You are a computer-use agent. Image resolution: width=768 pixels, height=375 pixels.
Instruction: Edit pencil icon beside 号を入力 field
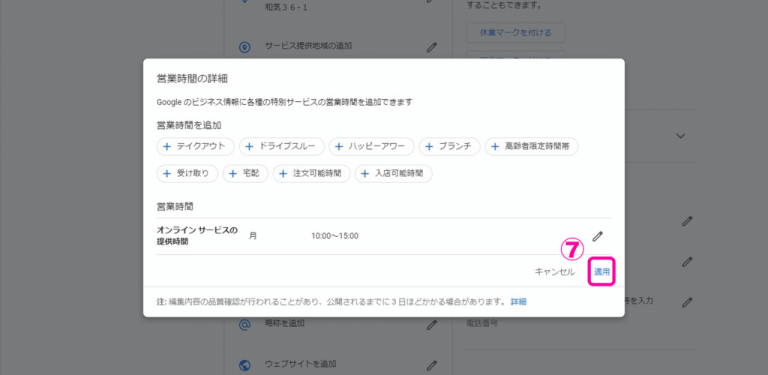pos(687,302)
